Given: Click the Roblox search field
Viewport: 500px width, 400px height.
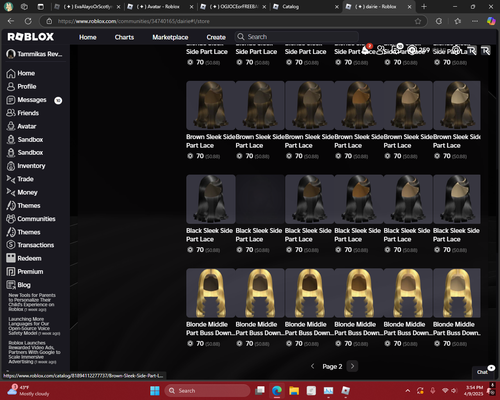Looking at the screenshot, I should (297, 37).
